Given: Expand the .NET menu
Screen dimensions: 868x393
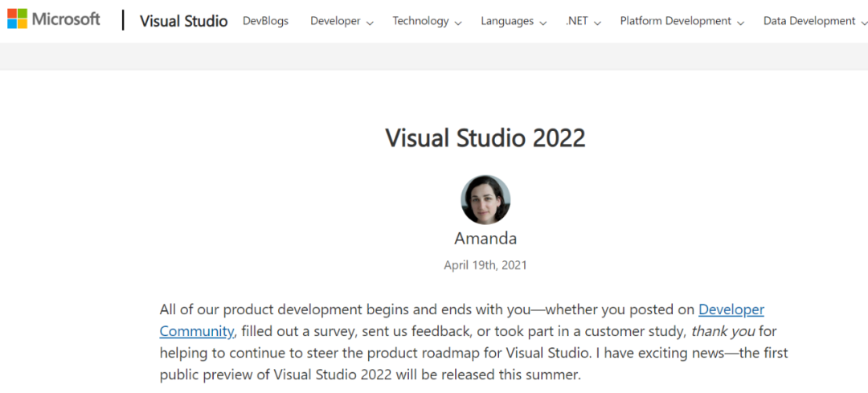Looking at the screenshot, I should click(x=583, y=21).
